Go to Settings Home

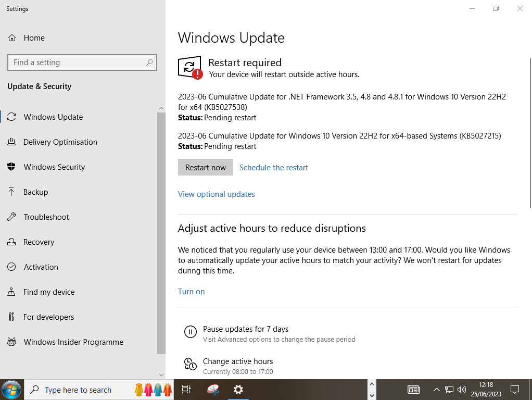point(34,38)
